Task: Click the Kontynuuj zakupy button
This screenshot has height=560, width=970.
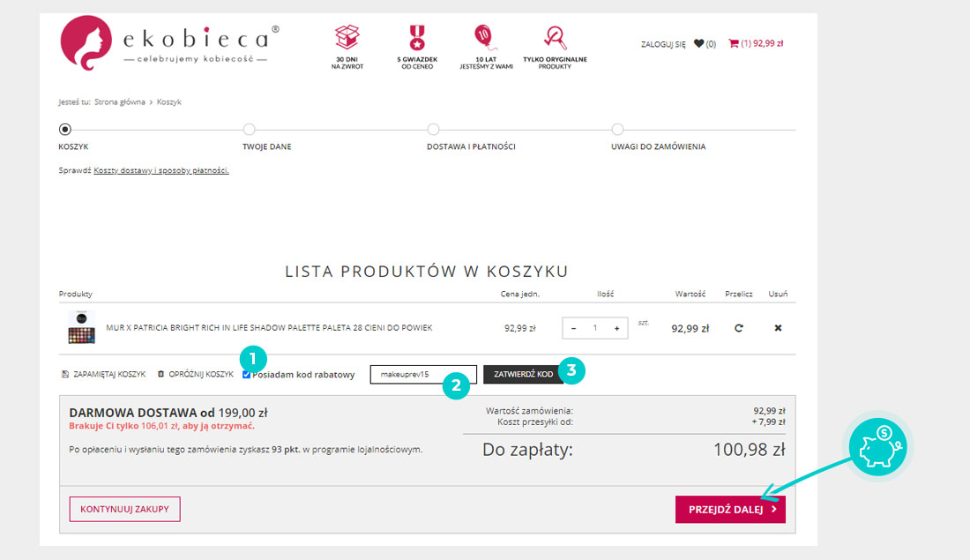Action: pyautogui.click(x=124, y=509)
